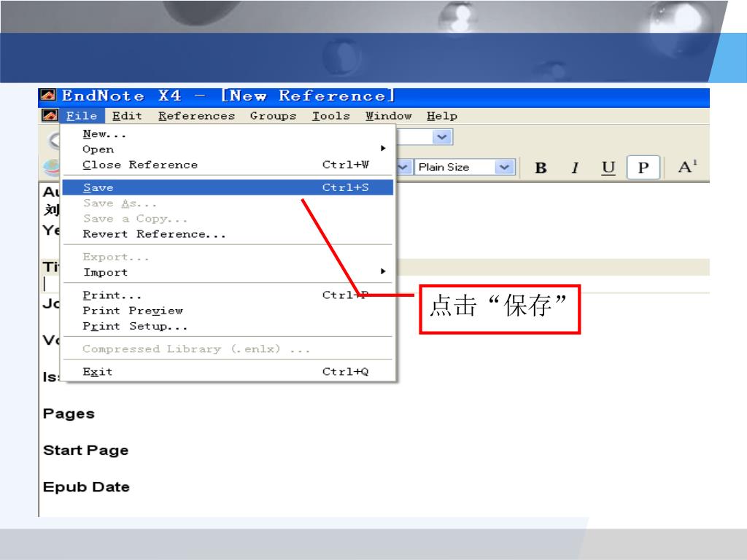Screen dimensions: 747x560
Task: Open the Edit menu
Action: pyautogui.click(x=127, y=116)
